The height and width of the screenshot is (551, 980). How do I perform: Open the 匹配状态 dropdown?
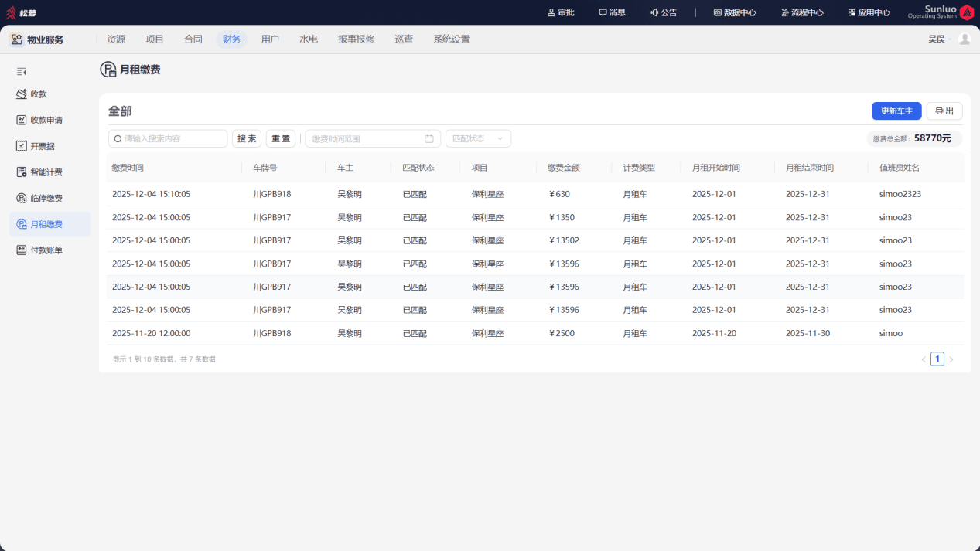(x=478, y=139)
